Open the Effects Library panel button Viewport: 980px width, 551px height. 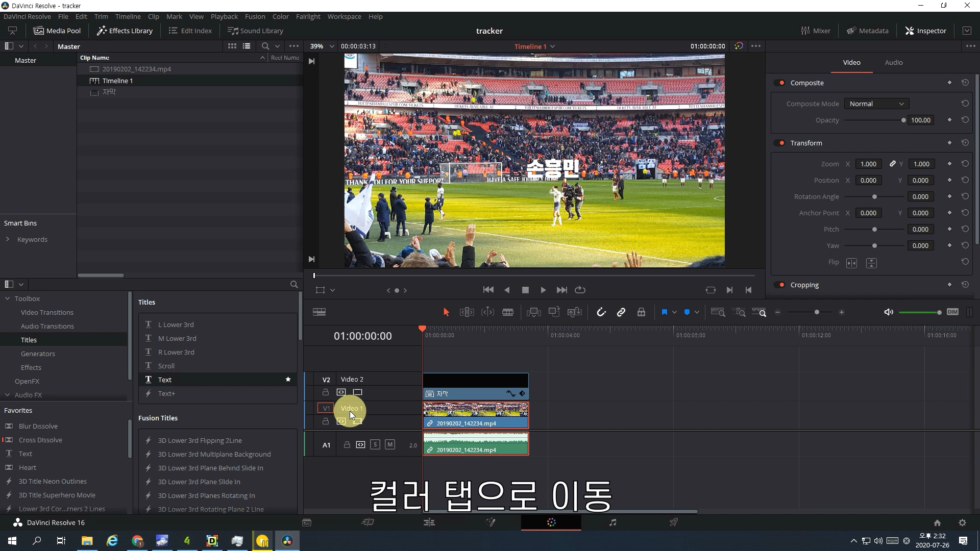click(125, 31)
